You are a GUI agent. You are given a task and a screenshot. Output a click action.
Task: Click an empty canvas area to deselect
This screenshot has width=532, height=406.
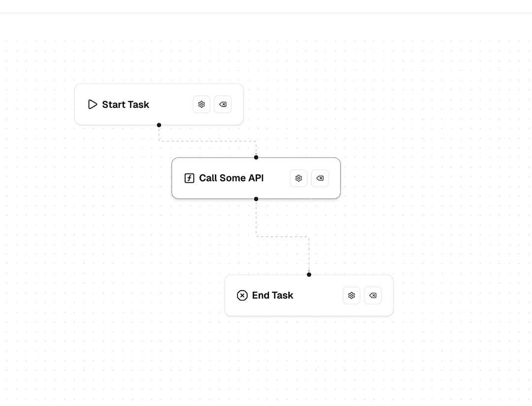(443, 360)
